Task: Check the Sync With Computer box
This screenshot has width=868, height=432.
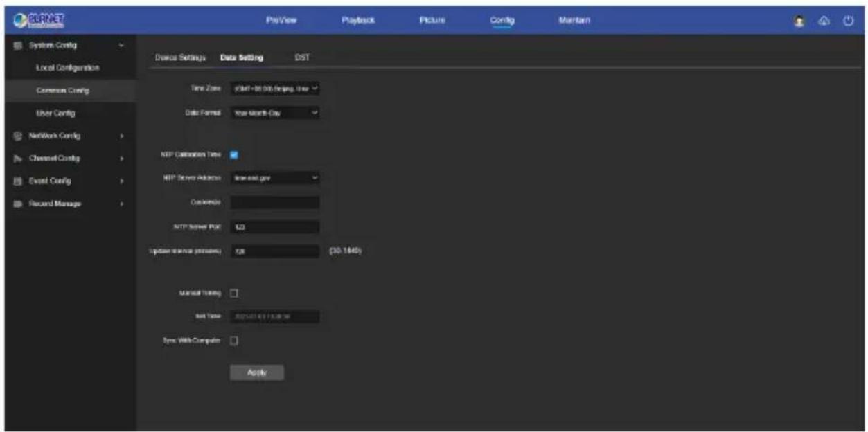Action: (x=233, y=341)
